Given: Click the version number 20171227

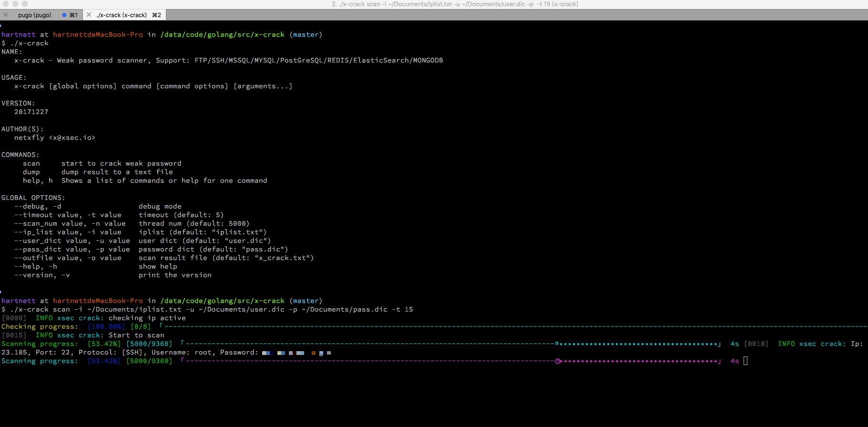Looking at the screenshot, I should (31, 112).
